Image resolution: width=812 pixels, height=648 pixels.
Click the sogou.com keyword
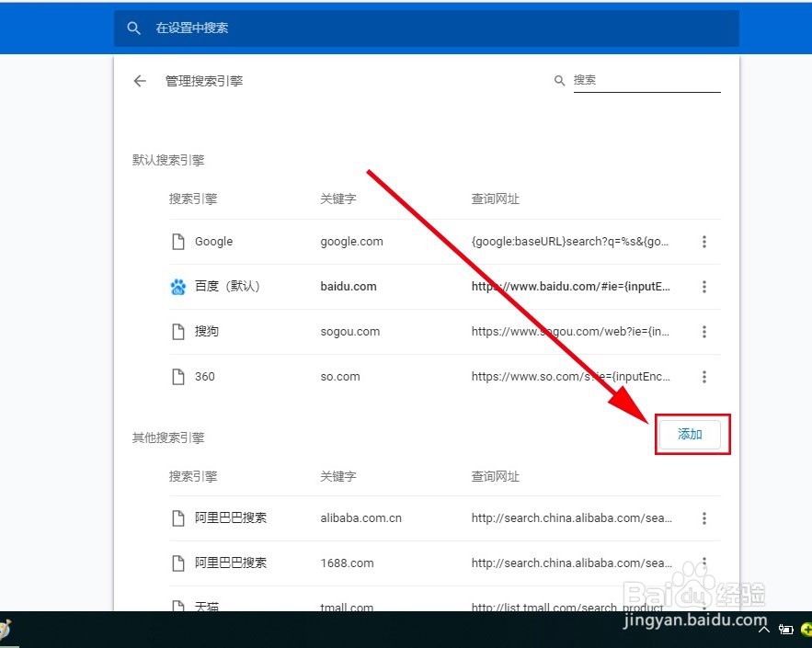click(x=350, y=332)
